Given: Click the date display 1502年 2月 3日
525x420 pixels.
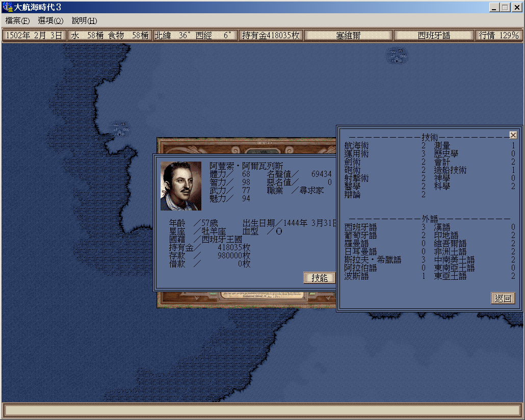Looking at the screenshot, I should 34,36.
